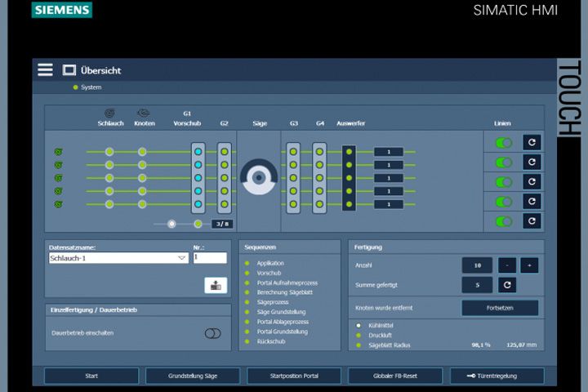This screenshot has width=588, height=392.
Task: Open the hamburger navigation menu
Action: click(x=45, y=70)
